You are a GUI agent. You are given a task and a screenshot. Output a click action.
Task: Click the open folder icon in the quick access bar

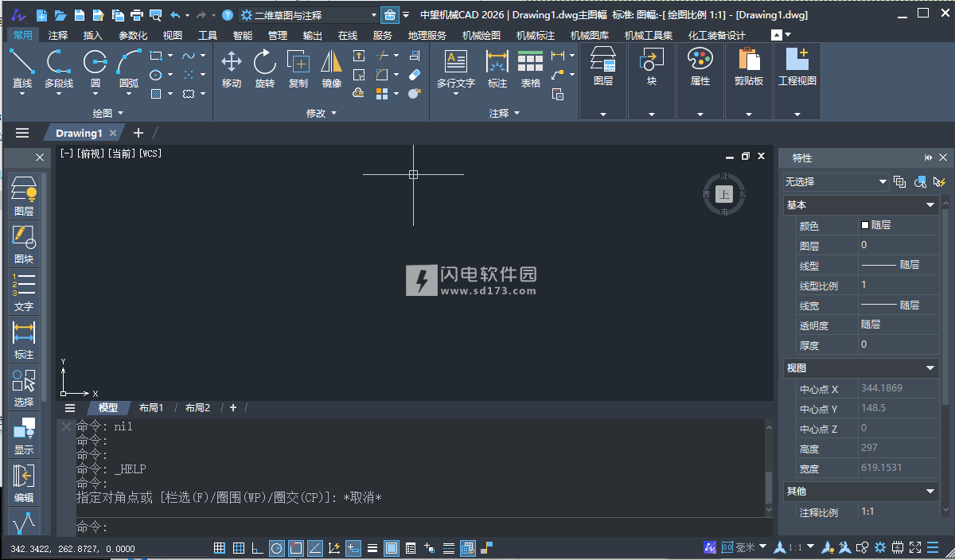click(60, 15)
